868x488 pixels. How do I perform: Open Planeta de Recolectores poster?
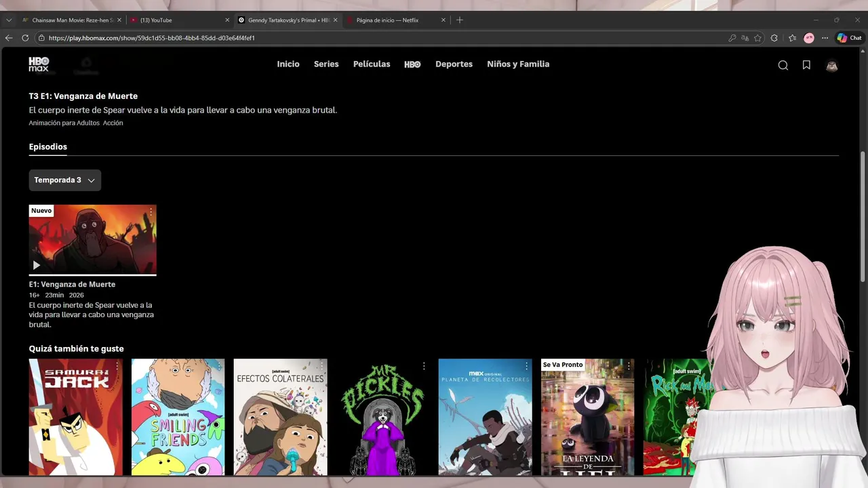click(485, 417)
